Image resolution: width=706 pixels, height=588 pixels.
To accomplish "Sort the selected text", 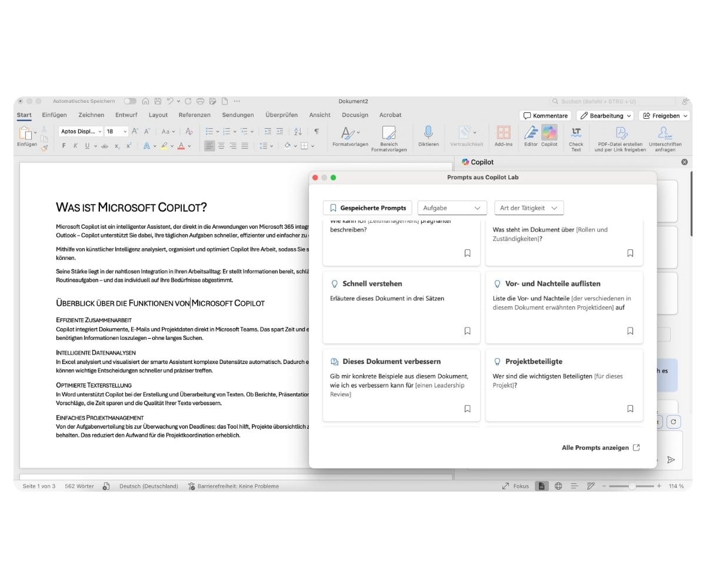I will click(x=298, y=132).
